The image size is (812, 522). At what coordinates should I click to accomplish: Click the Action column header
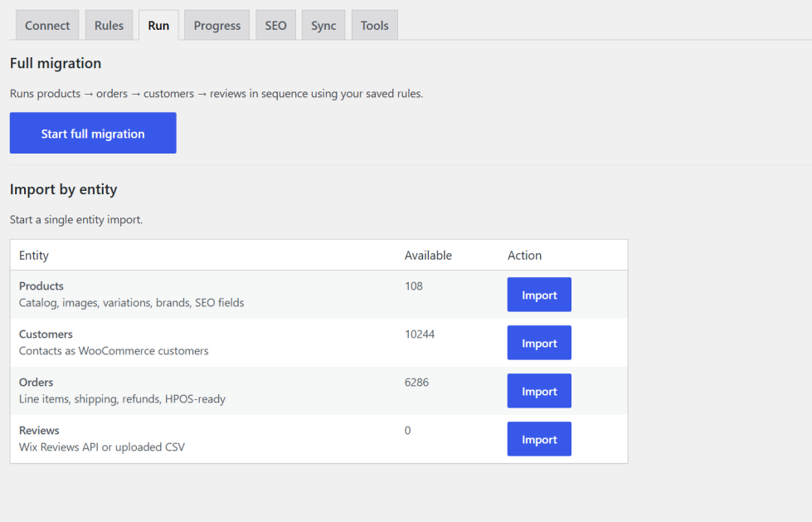point(524,255)
